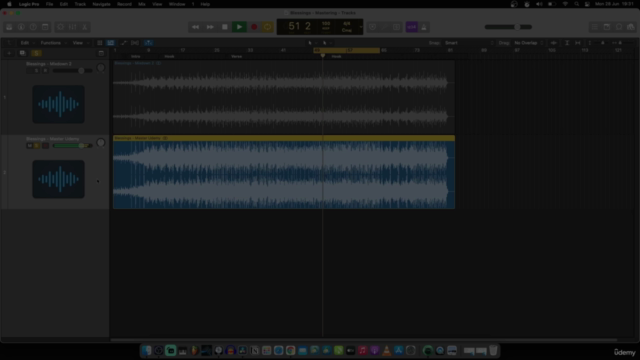Click the Duplicate Track button
This screenshot has width=640, height=360.
pos(22,53)
